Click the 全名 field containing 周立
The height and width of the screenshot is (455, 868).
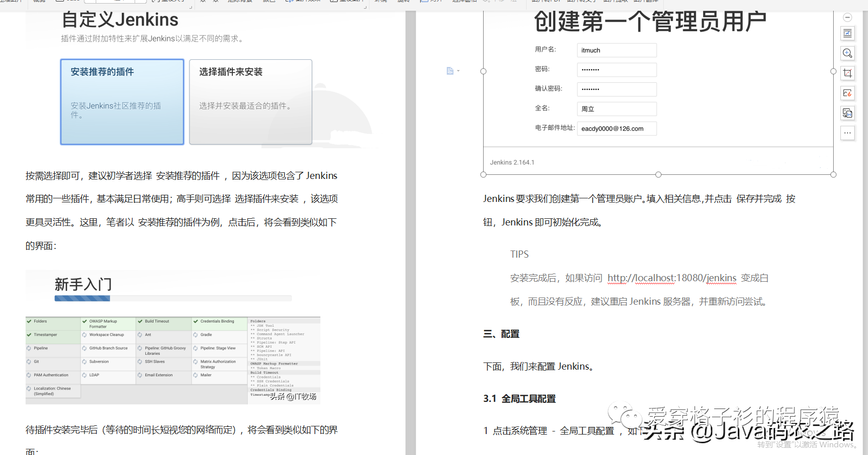coord(617,109)
